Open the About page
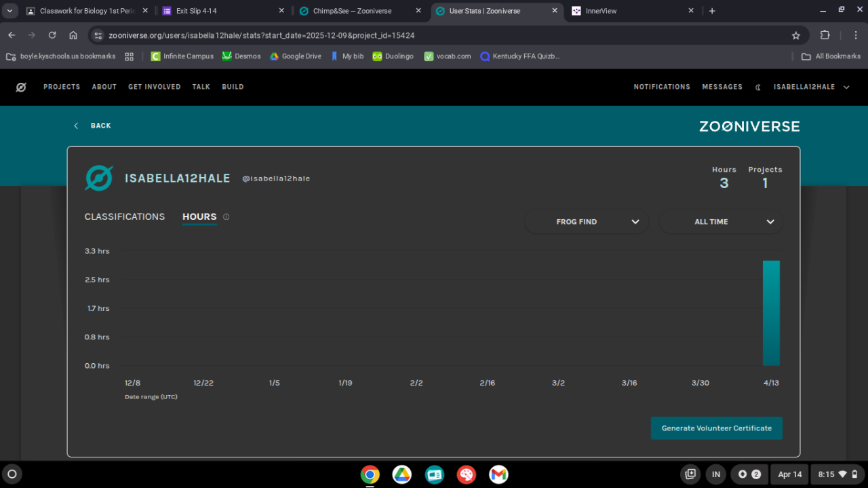868x488 pixels. pos(104,87)
